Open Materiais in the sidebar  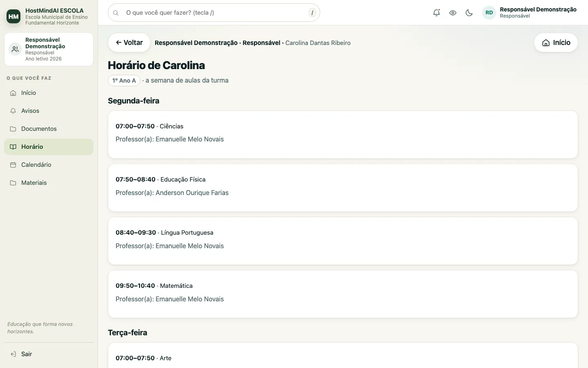(x=49, y=183)
